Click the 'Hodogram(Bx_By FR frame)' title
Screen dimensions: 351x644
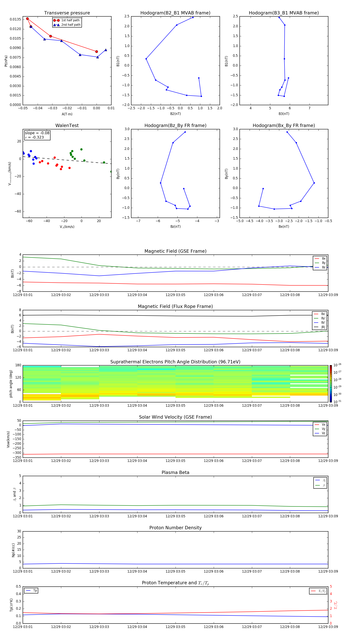click(284, 125)
